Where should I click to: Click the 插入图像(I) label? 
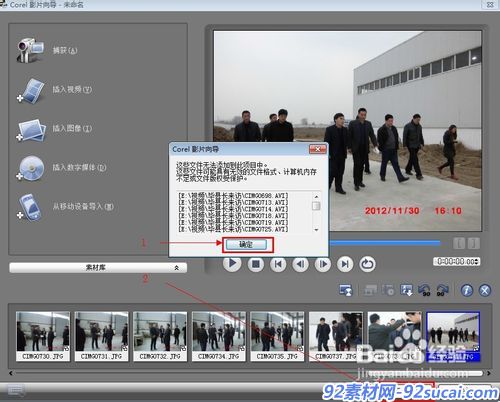72,128
